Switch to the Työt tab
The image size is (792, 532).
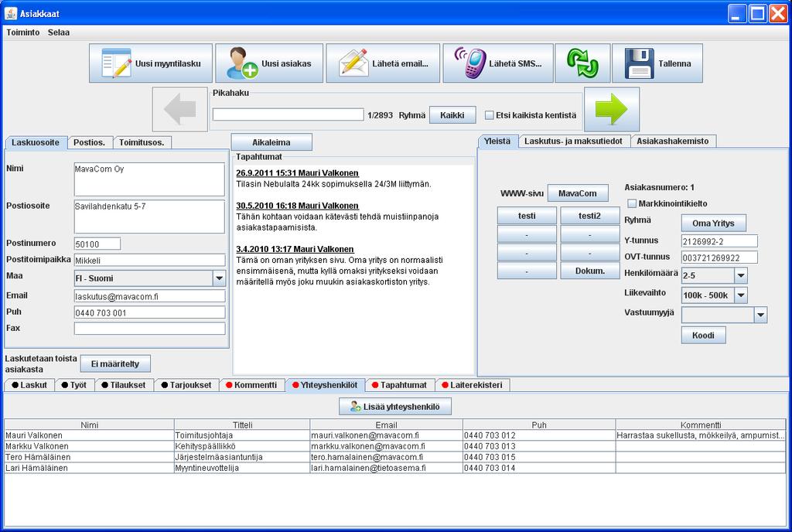pos(74,385)
